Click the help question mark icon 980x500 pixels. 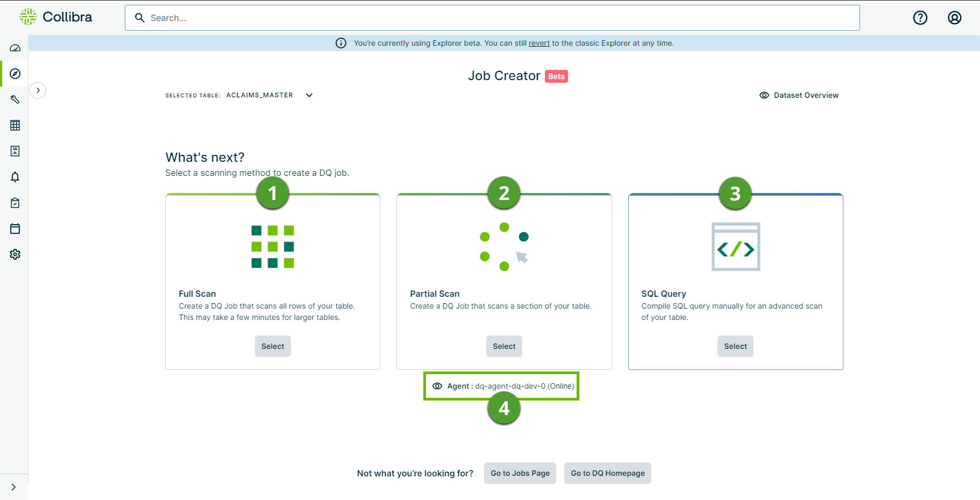coord(920,18)
